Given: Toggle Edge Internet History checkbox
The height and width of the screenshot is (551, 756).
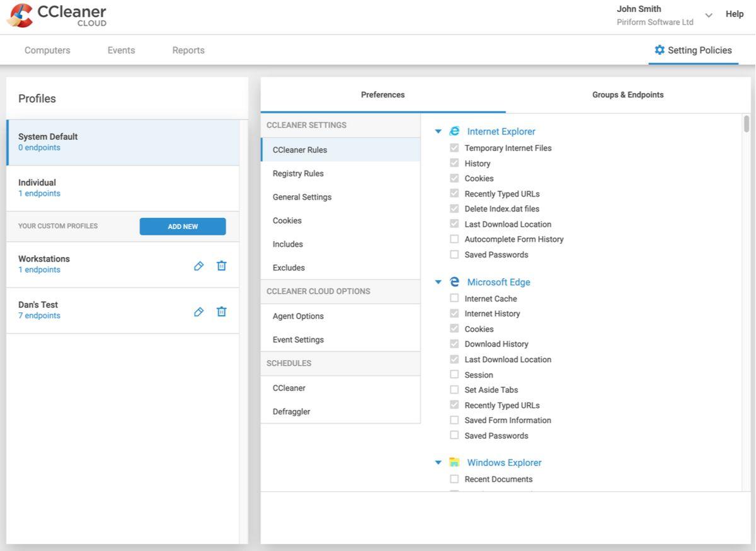Looking at the screenshot, I should click(x=454, y=314).
